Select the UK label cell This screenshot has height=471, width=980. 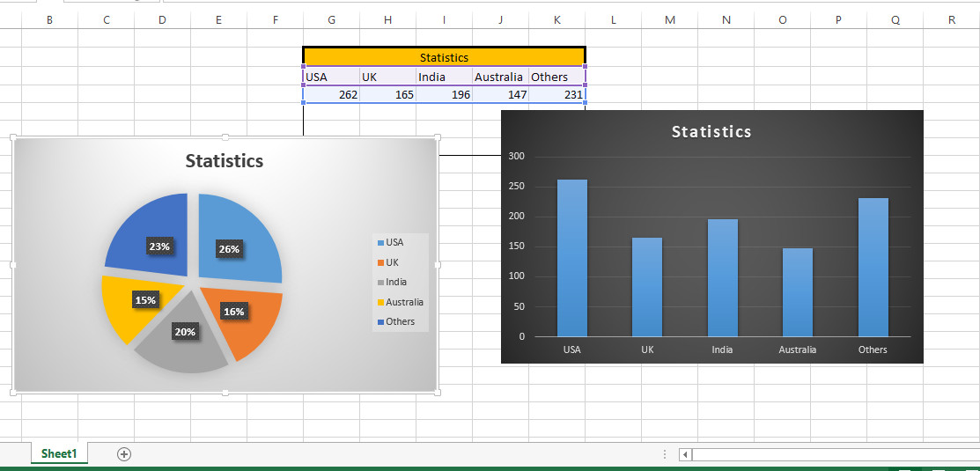pos(388,77)
